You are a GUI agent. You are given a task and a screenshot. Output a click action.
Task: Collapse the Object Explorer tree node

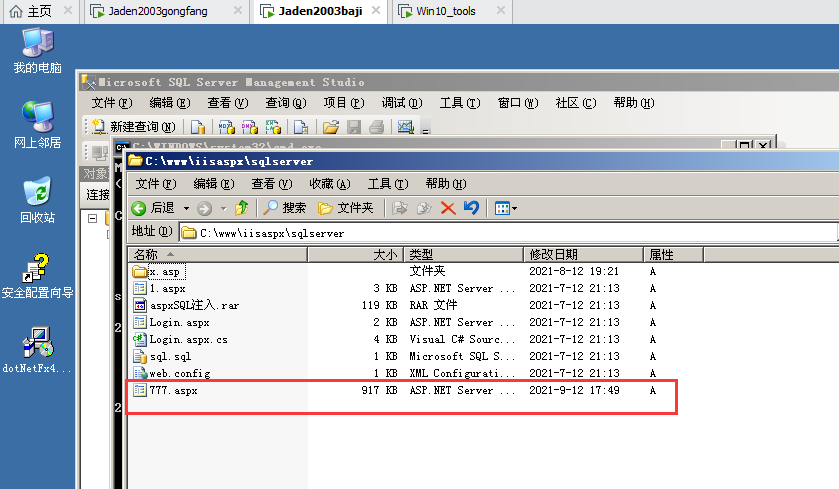[93, 218]
